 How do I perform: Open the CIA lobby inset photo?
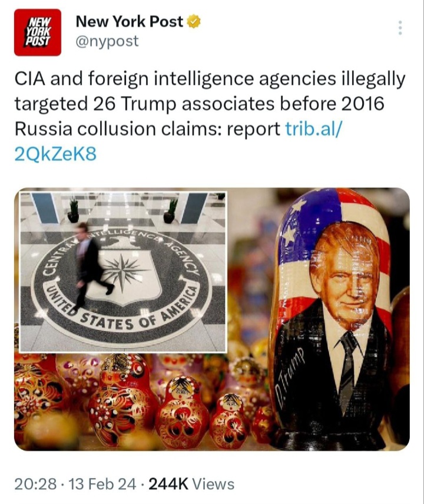(123, 271)
